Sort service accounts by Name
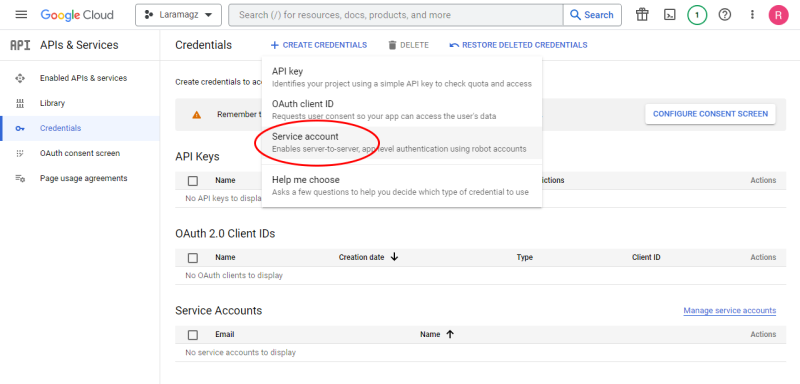 coord(430,334)
